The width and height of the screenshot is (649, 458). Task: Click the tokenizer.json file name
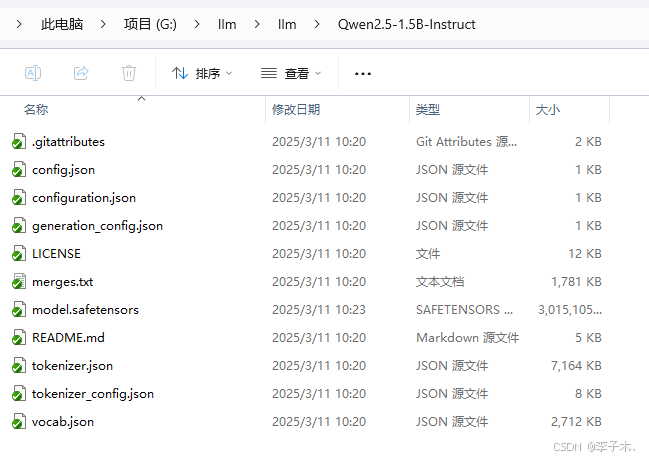point(72,366)
